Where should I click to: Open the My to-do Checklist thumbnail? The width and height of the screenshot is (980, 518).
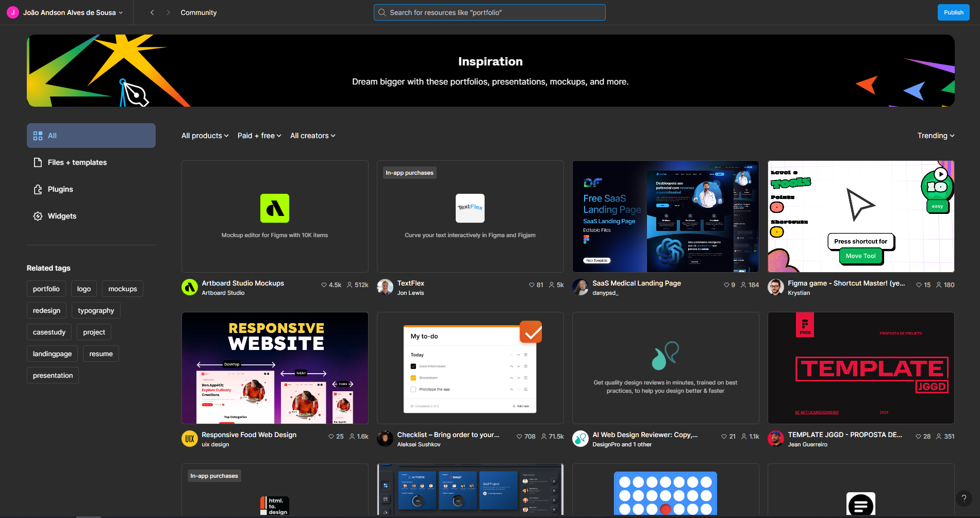click(x=470, y=368)
